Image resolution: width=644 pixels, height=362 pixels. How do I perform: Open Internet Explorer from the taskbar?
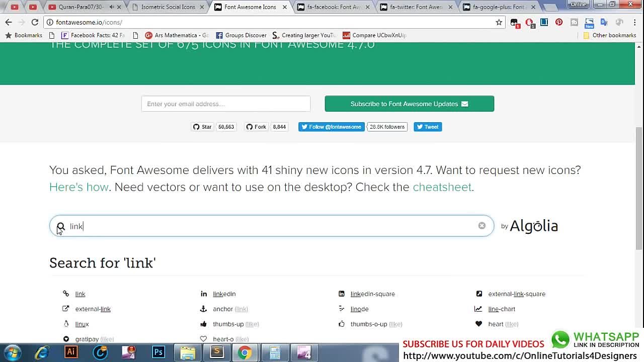pyautogui.click(x=41, y=352)
